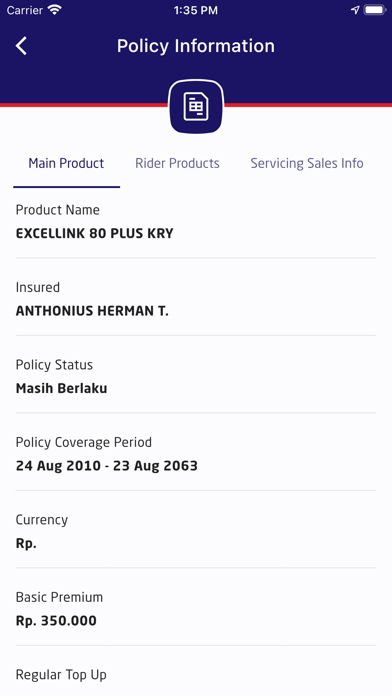Tap the location arrow status icon
The height and width of the screenshot is (696, 392).
355,10
